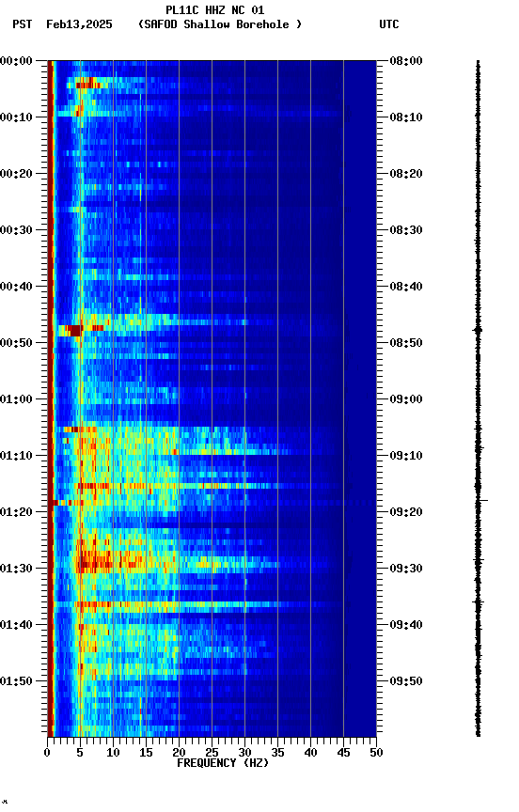Click the '5' frequency axis label
This screenshot has height=812, width=519.
pyautogui.click(x=80, y=753)
